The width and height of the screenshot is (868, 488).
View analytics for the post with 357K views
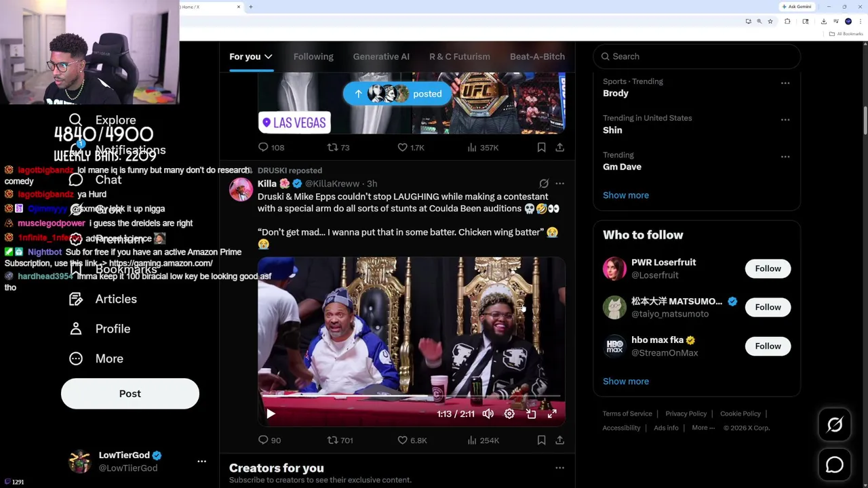pyautogui.click(x=483, y=147)
